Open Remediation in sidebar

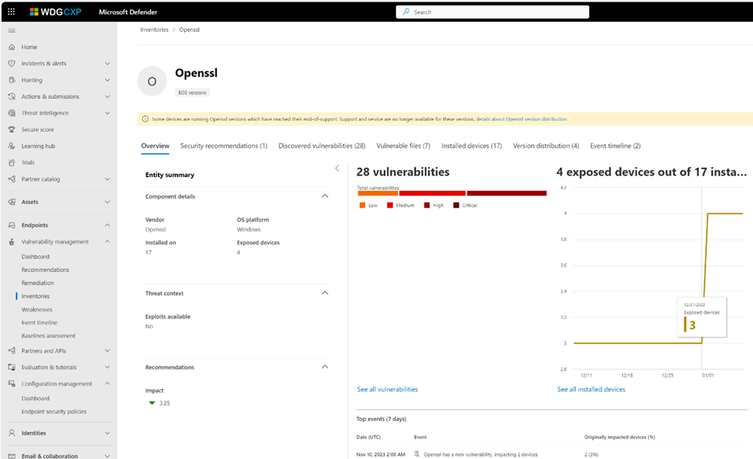(x=37, y=283)
